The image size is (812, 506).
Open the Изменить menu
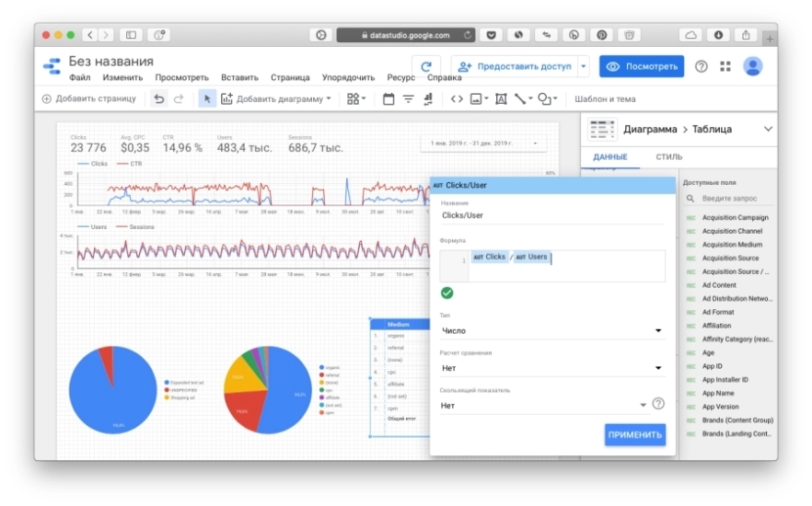pos(122,77)
